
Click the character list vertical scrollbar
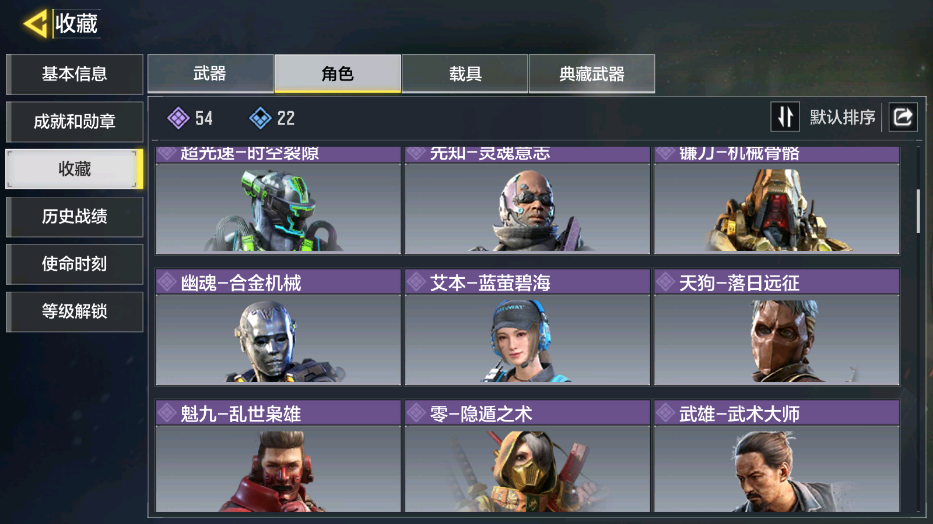pyautogui.click(x=918, y=211)
